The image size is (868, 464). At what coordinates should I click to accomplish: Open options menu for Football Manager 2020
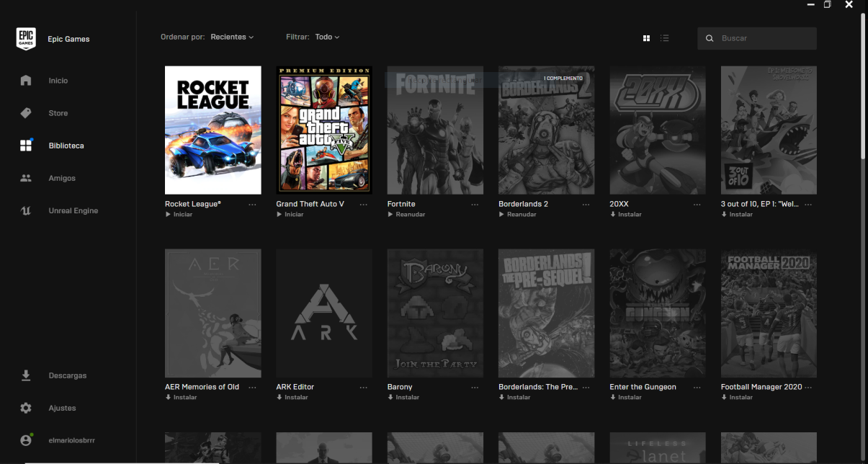[808, 388]
